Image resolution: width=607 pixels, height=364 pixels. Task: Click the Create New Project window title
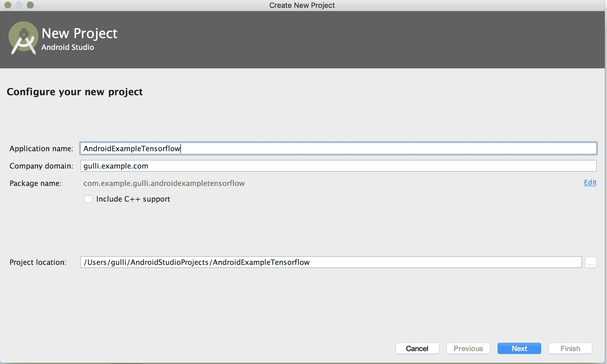tap(302, 5)
